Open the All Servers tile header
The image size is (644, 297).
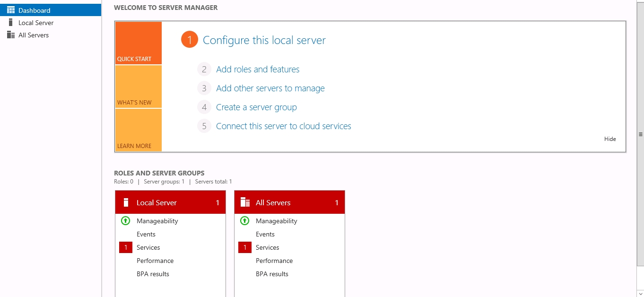290,202
